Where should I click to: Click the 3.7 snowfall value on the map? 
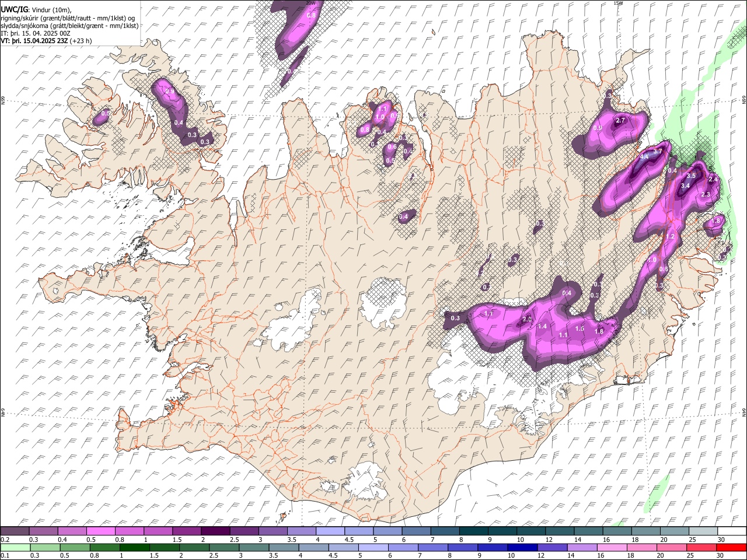658,151
